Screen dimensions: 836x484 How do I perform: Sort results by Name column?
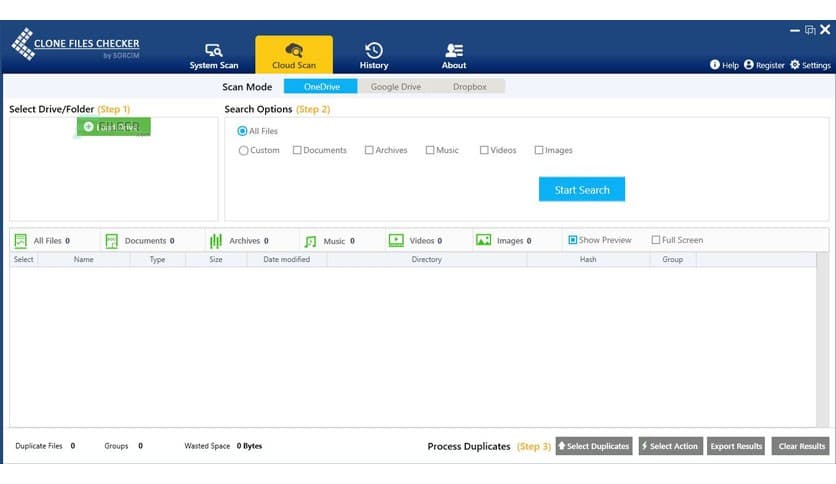(x=84, y=260)
